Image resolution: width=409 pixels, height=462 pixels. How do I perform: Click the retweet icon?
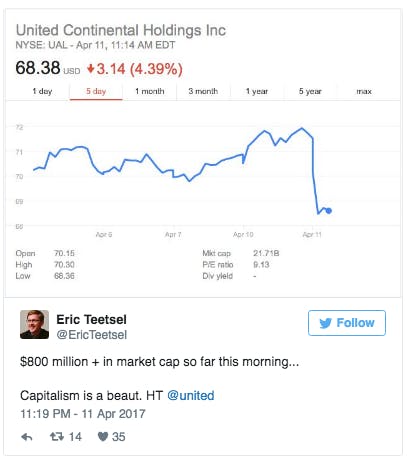pyautogui.click(x=57, y=437)
